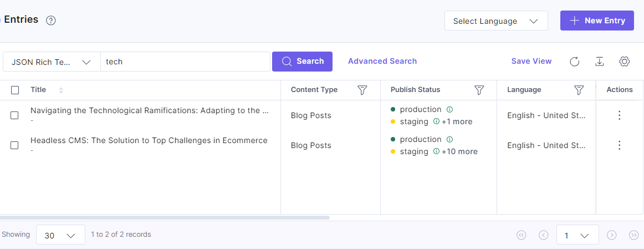Sort entries by Title arrows
644x249 pixels.
tap(61, 90)
